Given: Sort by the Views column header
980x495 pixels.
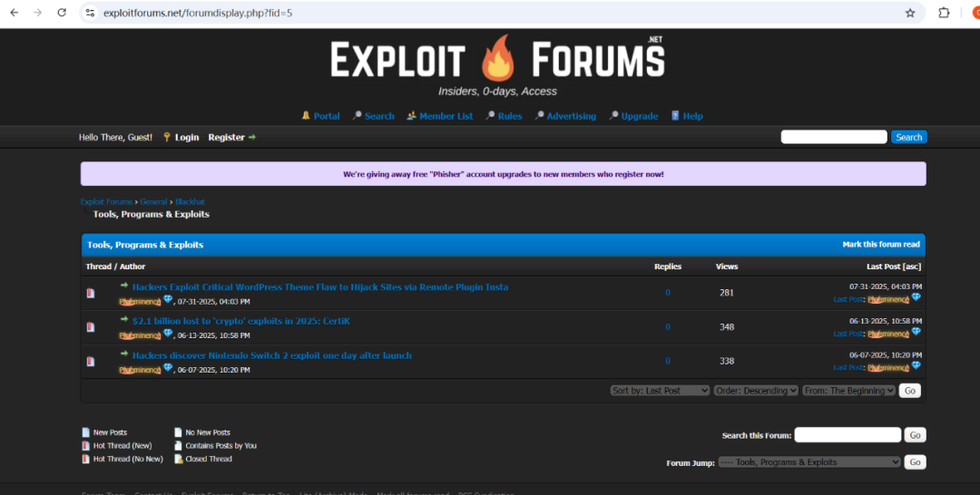Looking at the screenshot, I should [726, 267].
